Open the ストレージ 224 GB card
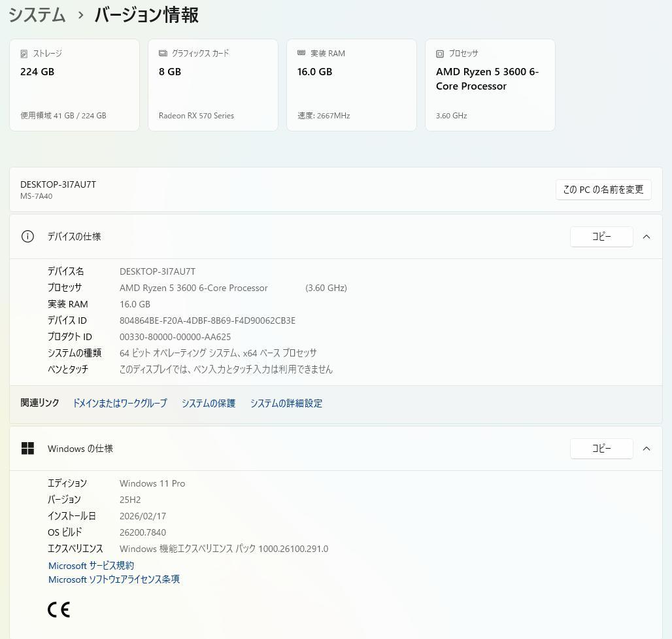 [74, 85]
